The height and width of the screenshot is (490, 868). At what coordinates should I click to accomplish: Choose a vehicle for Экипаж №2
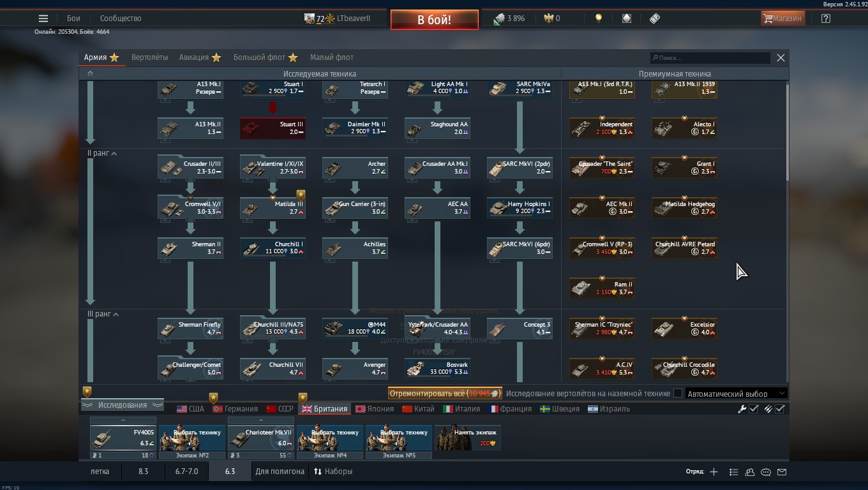tap(192, 438)
